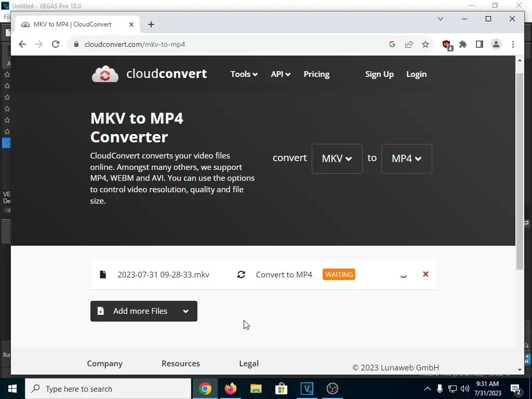Show hidden system tray icons

(428, 389)
